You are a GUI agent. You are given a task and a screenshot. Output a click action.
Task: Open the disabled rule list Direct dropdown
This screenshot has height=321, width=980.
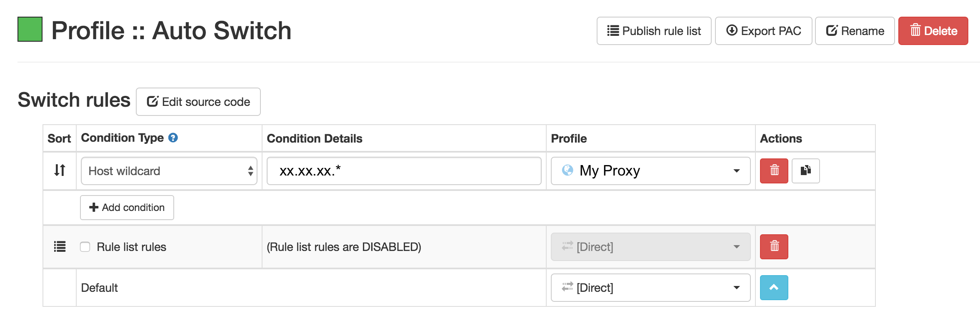(650, 247)
